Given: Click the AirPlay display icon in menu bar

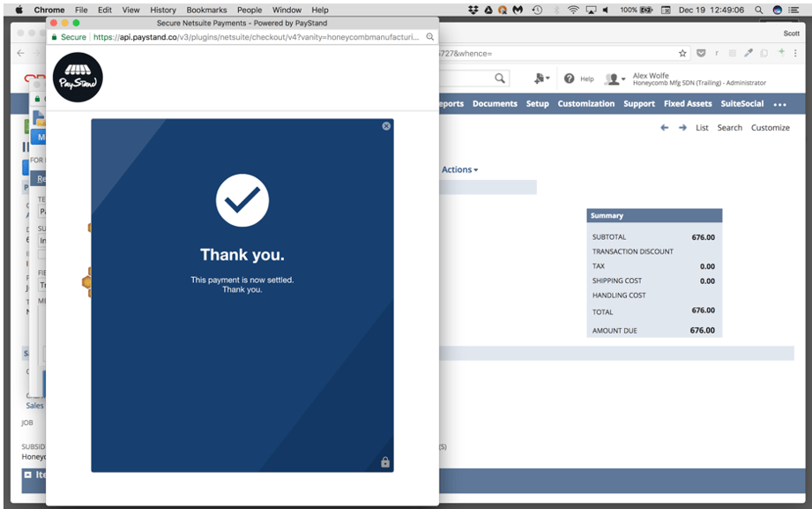Looking at the screenshot, I should click(591, 10).
